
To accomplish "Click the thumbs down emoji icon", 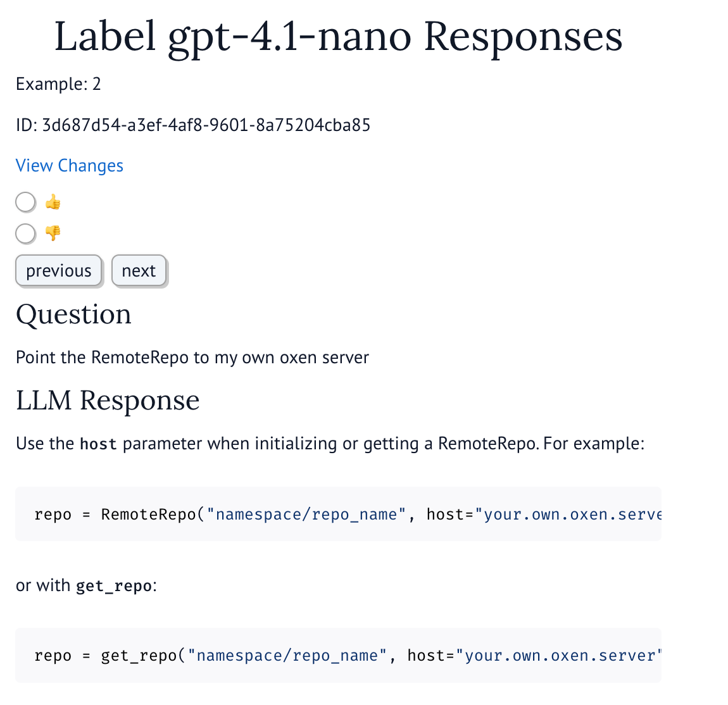I will coord(53,233).
